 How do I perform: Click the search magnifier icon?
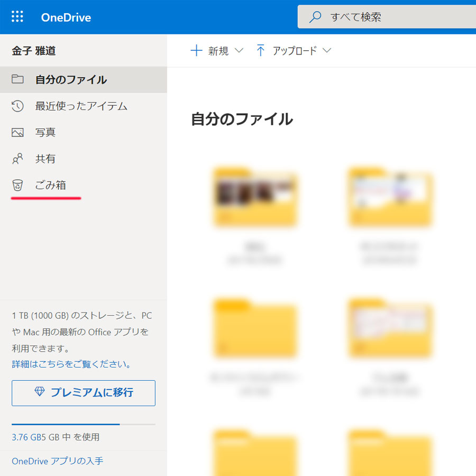[x=315, y=17]
